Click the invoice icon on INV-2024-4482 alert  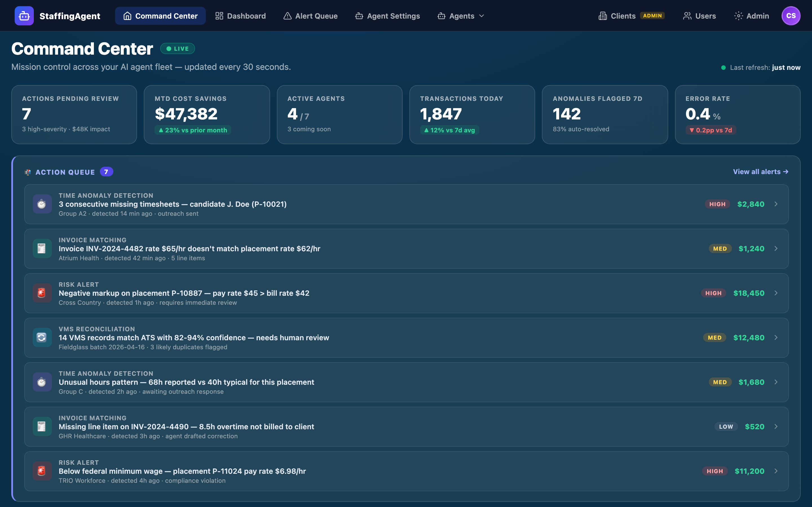[42, 248]
